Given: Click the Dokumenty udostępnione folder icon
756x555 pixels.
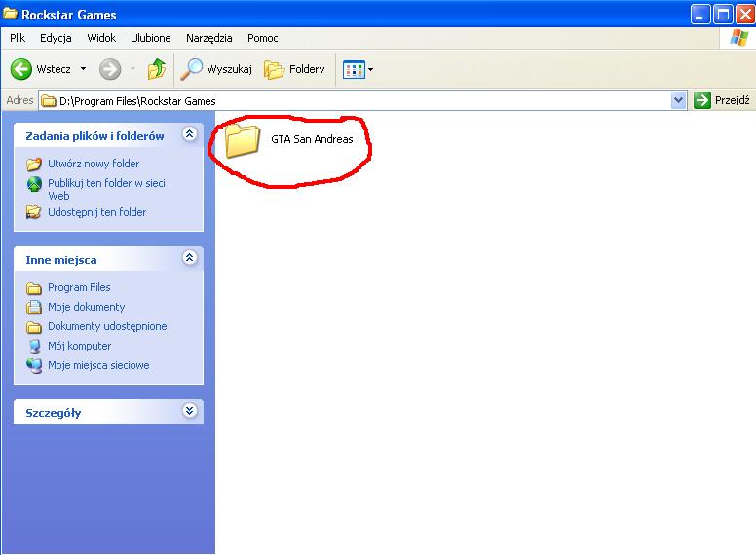Looking at the screenshot, I should click(x=34, y=327).
